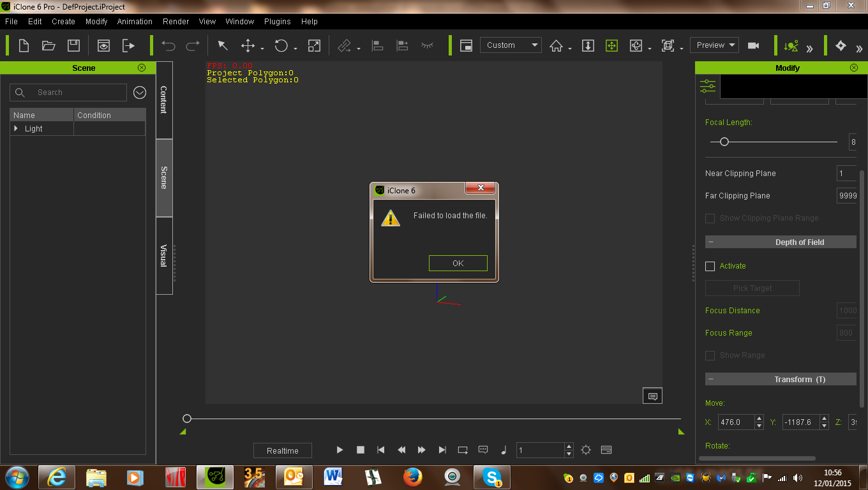Click the Undo arrow icon
Image resolution: width=868 pixels, height=490 pixels.
(x=168, y=45)
